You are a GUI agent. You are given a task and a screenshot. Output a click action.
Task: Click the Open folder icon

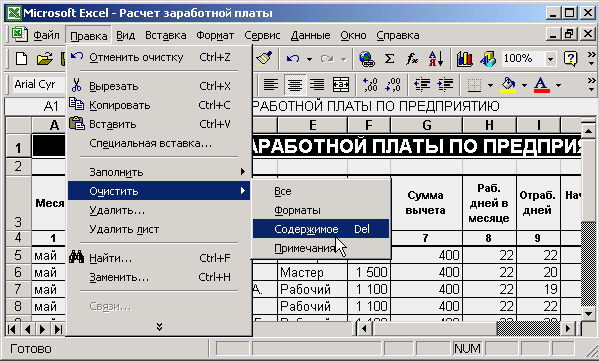coord(44,59)
